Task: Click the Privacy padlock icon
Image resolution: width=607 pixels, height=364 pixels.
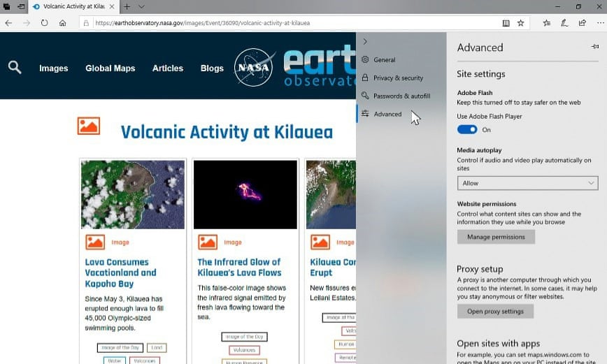Action: tap(364, 78)
